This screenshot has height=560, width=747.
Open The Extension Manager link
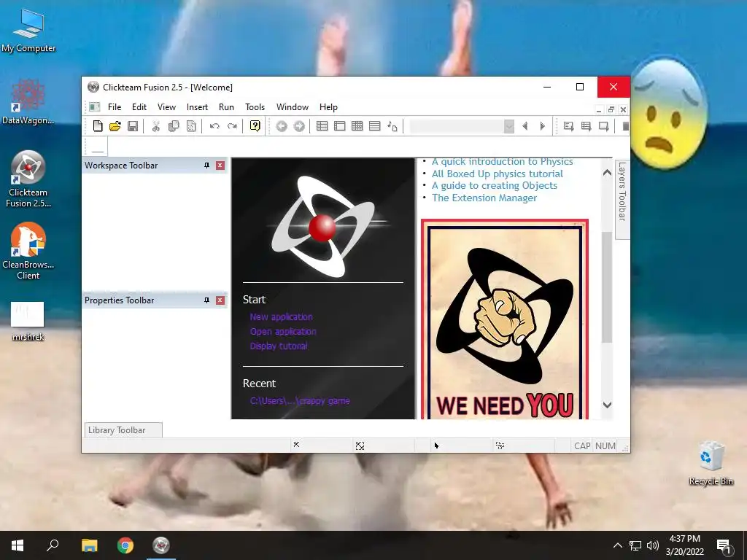[x=484, y=198]
